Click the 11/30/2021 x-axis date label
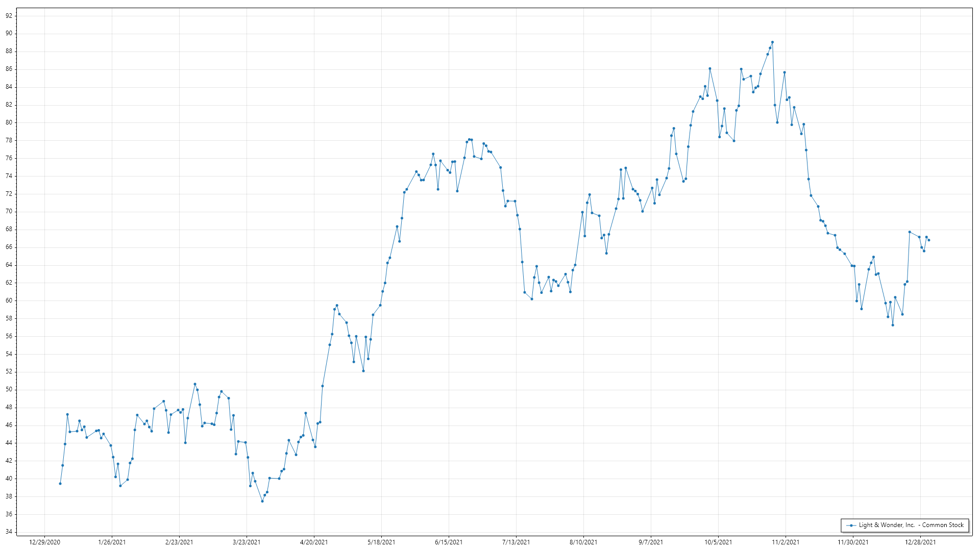980x551 pixels. point(853,542)
